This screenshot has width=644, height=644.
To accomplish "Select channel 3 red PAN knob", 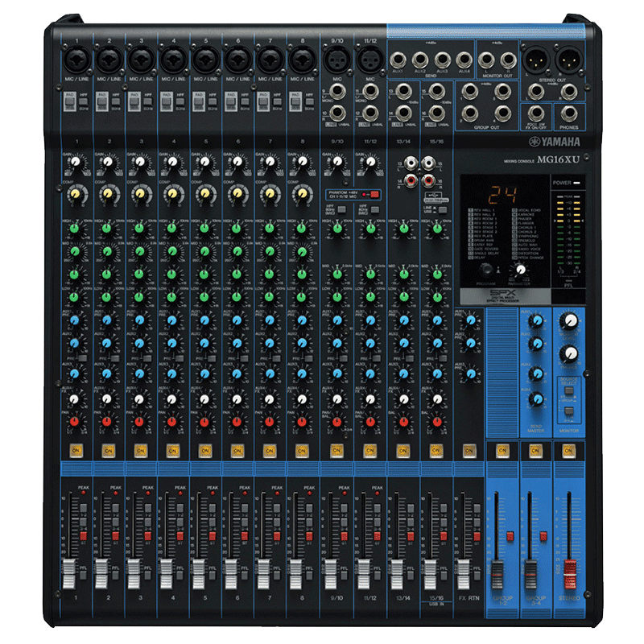I will [x=139, y=421].
